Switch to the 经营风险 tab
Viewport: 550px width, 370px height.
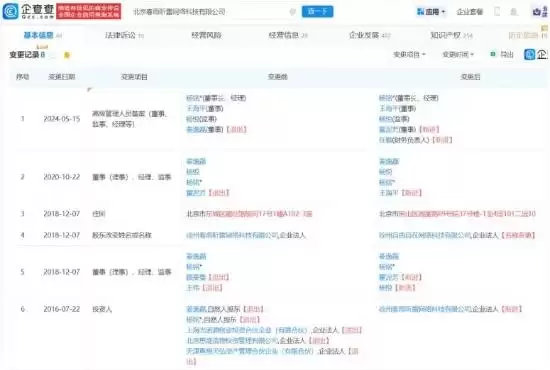206,35
